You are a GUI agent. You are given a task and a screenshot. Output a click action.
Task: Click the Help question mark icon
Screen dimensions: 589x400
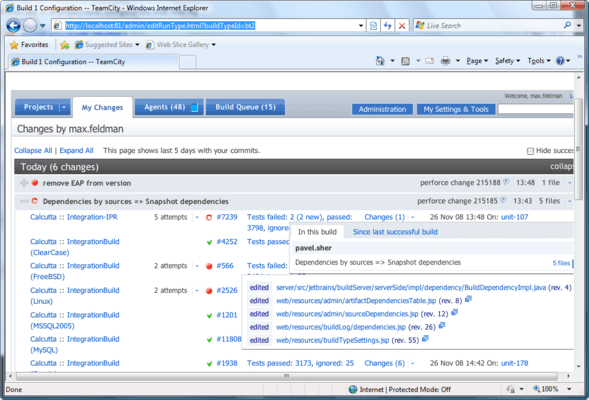560,61
